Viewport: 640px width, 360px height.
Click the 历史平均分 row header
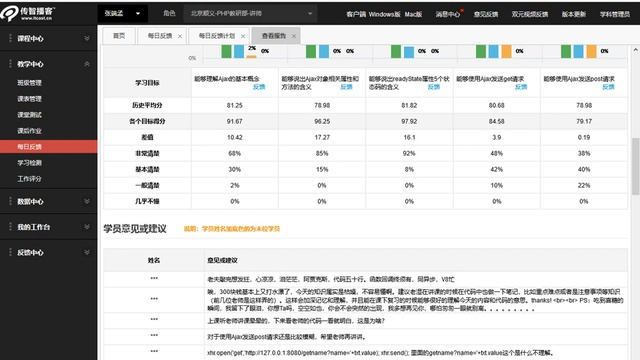pyautogui.click(x=147, y=105)
